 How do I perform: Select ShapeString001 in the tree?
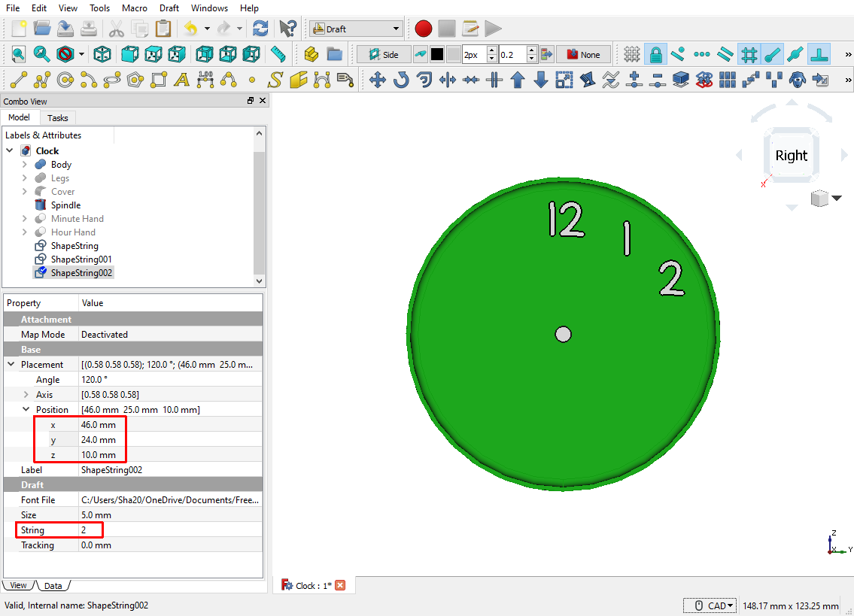(81, 259)
